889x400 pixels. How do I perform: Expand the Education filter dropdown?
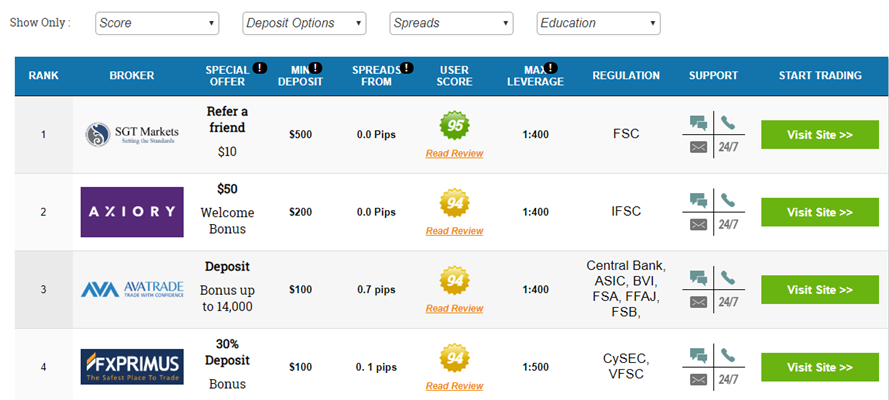click(x=598, y=23)
